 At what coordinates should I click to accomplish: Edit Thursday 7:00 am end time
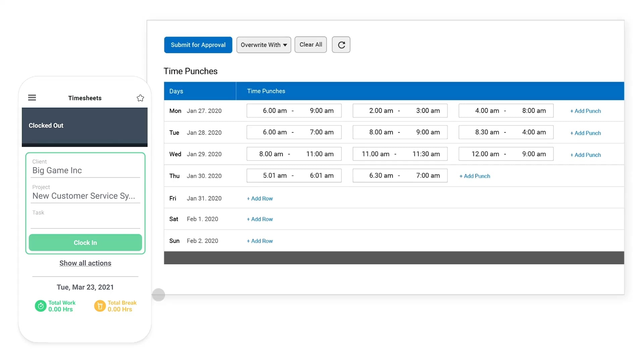click(x=428, y=175)
